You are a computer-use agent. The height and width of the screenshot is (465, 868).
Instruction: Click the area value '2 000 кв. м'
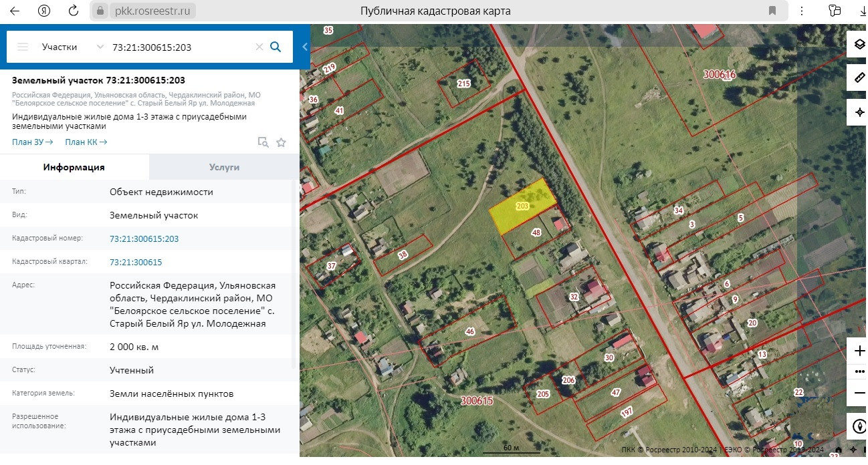coord(134,347)
